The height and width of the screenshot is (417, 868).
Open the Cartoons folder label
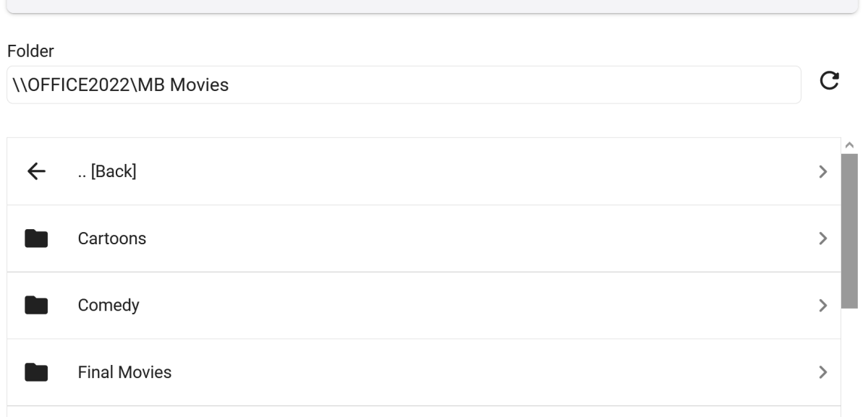[112, 238]
